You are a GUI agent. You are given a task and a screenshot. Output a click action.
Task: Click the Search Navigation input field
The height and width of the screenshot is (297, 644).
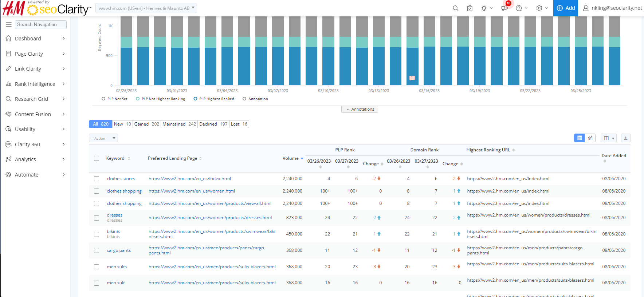click(40, 24)
